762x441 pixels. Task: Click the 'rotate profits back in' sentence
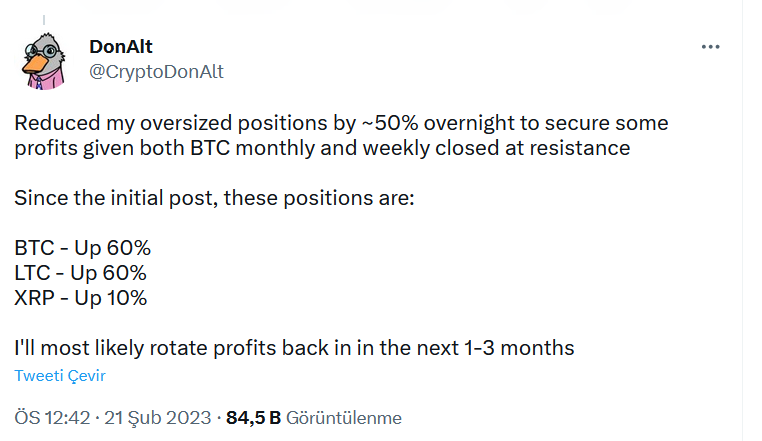point(294,348)
